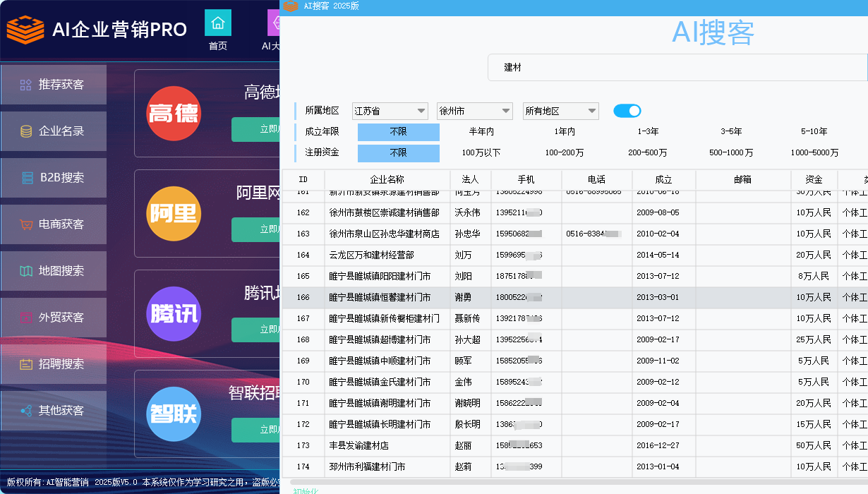Click the 首页 home icon
This screenshot has width=868, height=494.
tap(218, 23)
